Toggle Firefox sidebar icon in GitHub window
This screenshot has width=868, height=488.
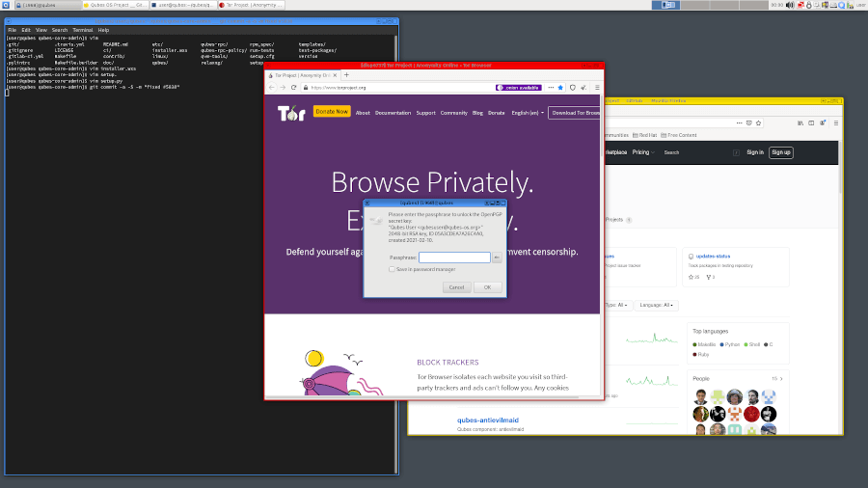click(x=811, y=122)
